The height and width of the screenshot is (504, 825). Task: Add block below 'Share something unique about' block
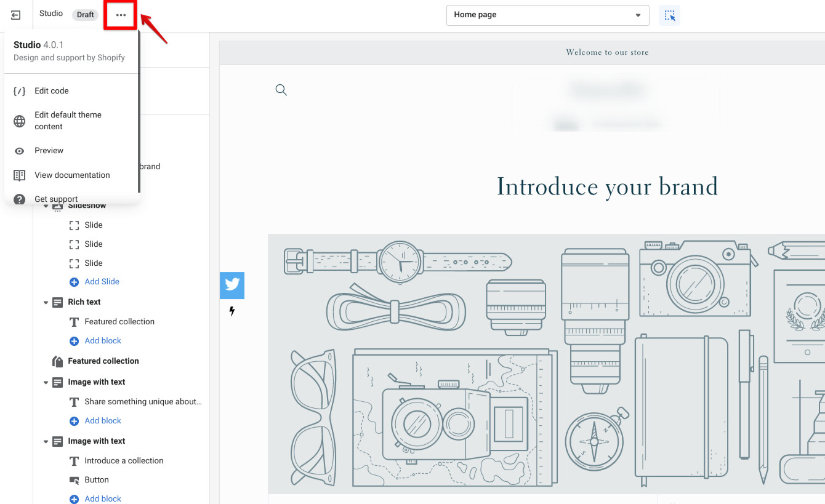click(103, 421)
